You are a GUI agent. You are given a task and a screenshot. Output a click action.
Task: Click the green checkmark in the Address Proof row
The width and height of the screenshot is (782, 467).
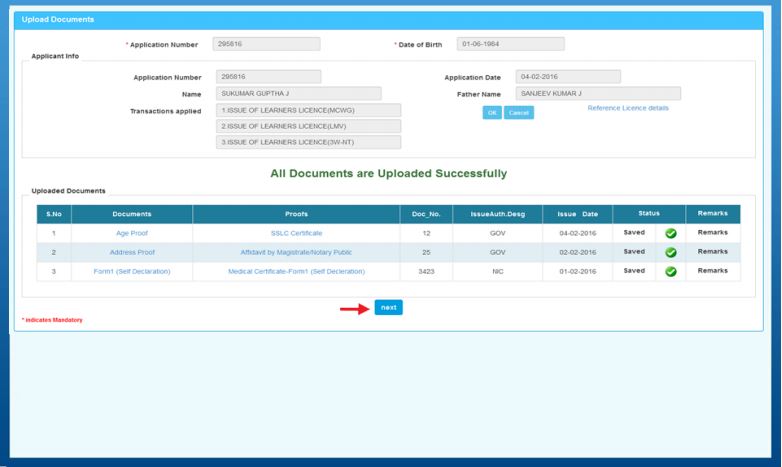point(671,252)
